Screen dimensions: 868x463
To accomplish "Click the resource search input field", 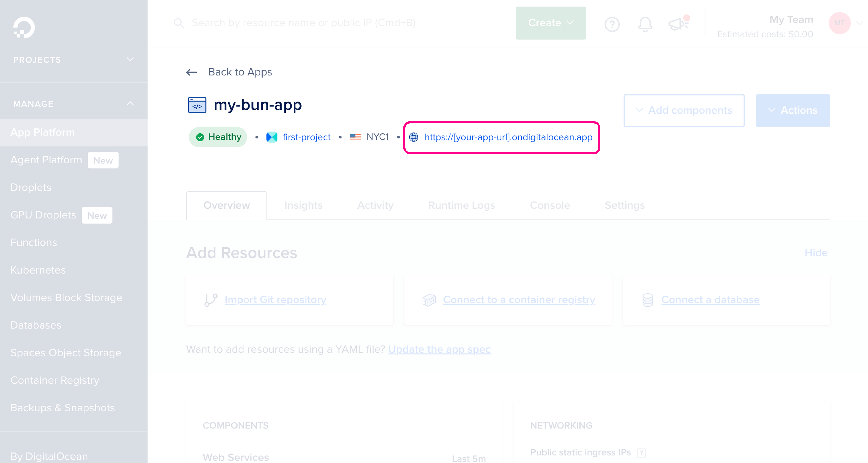I will [x=303, y=23].
